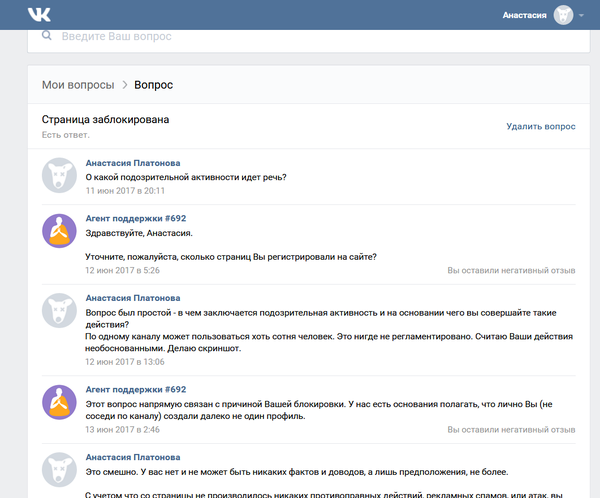Image resolution: width=600 pixels, height=498 pixels.
Task: Click the "Вы оставили негативный отзыв" note at 5:26
Action: (511, 270)
